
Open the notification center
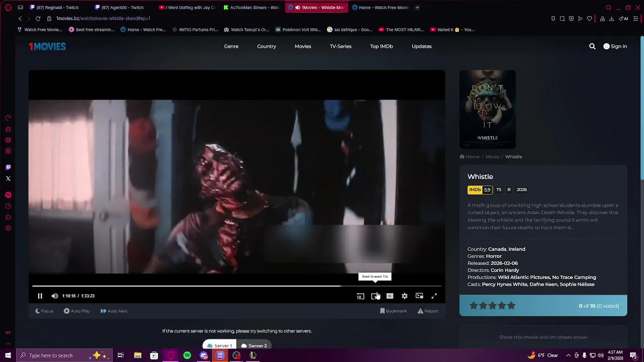pyautogui.click(x=633, y=355)
